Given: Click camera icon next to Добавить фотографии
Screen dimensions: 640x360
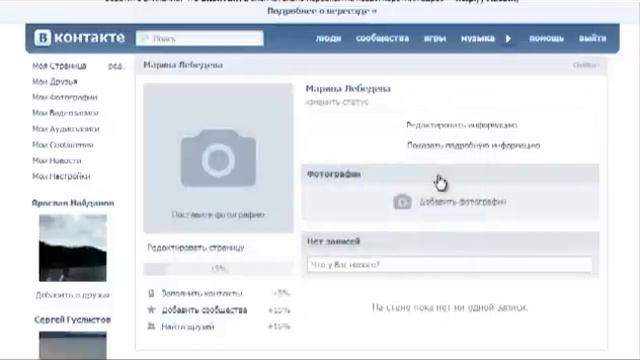Looking at the screenshot, I should 402,202.
